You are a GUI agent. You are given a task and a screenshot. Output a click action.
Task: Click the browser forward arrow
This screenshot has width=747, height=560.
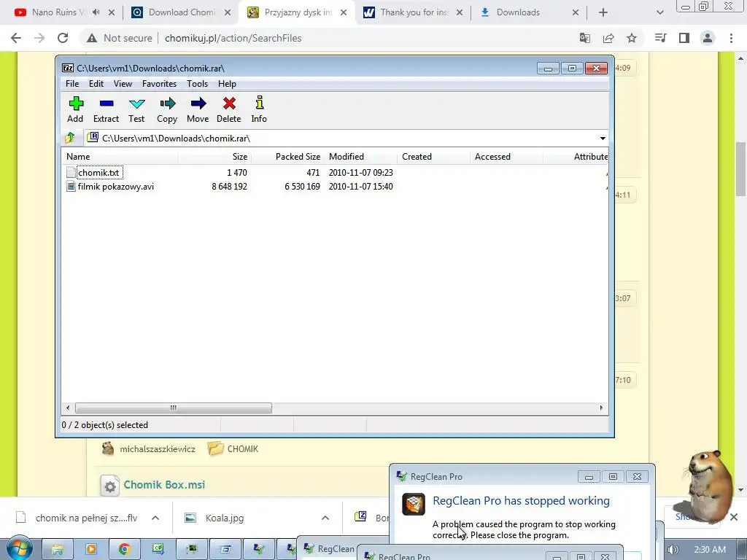39,38
